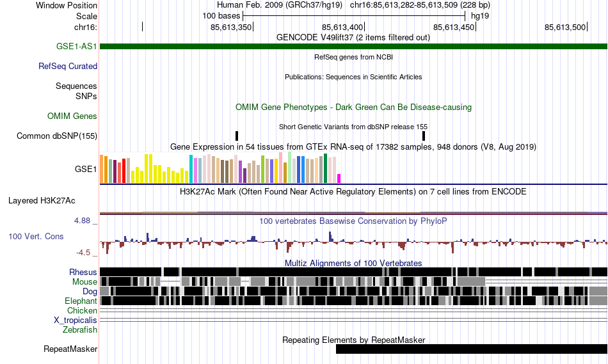The height and width of the screenshot is (364, 608).
Task: Click Short Genetic Variants from dbSNP title
Action: (x=353, y=127)
